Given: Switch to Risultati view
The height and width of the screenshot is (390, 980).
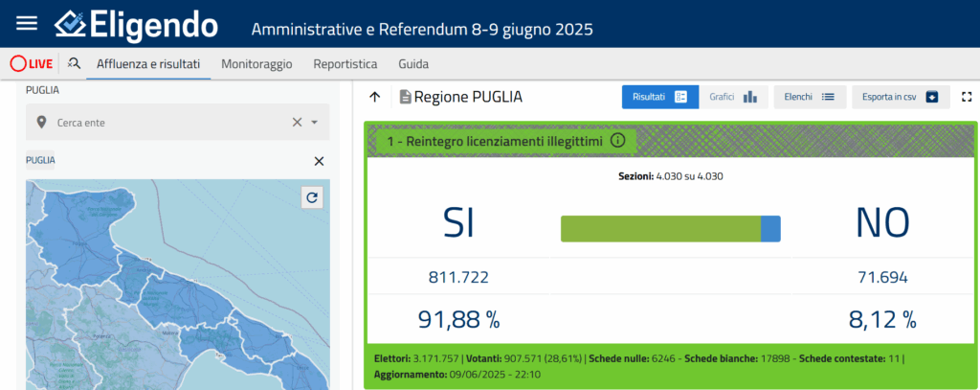Looking at the screenshot, I should tap(659, 97).
